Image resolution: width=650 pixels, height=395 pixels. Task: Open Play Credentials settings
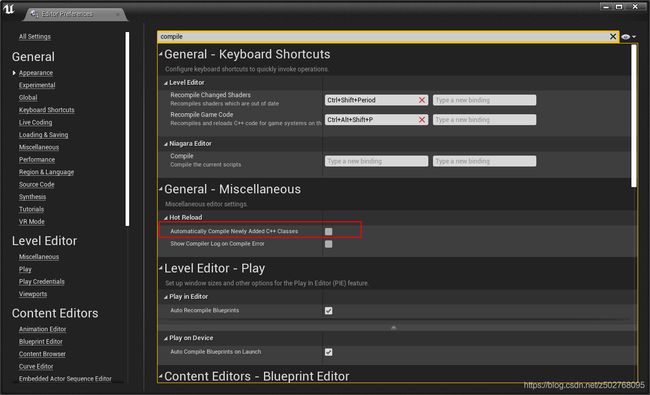click(x=41, y=282)
